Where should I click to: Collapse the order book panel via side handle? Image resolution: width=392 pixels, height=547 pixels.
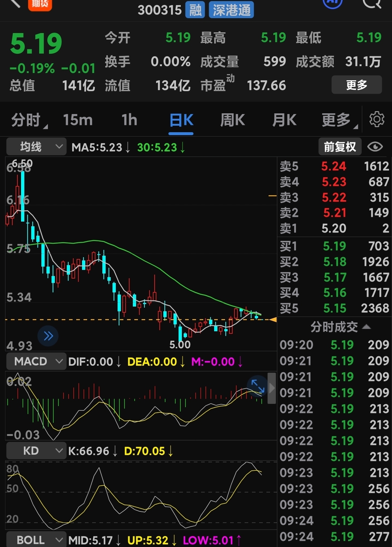(272, 388)
